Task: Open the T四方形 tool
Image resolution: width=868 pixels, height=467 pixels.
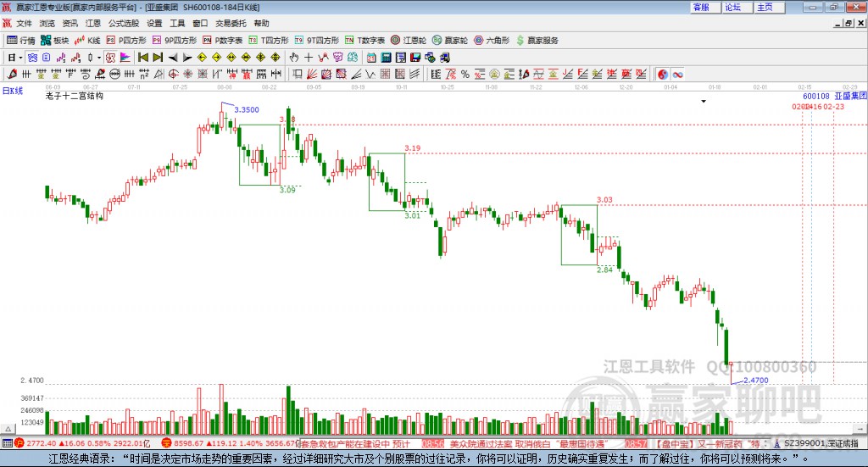Action: (x=269, y=41)
